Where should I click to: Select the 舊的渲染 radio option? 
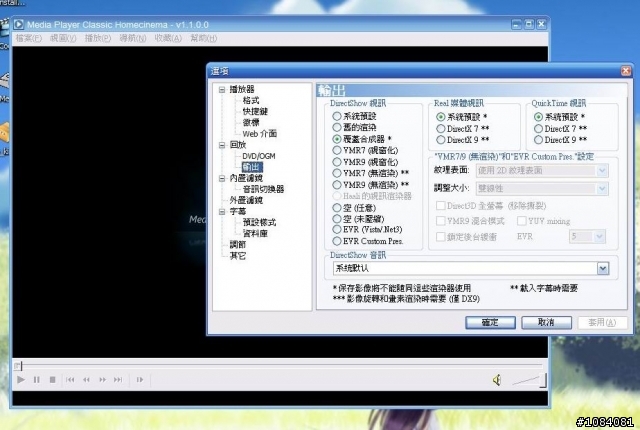point(337,128)
